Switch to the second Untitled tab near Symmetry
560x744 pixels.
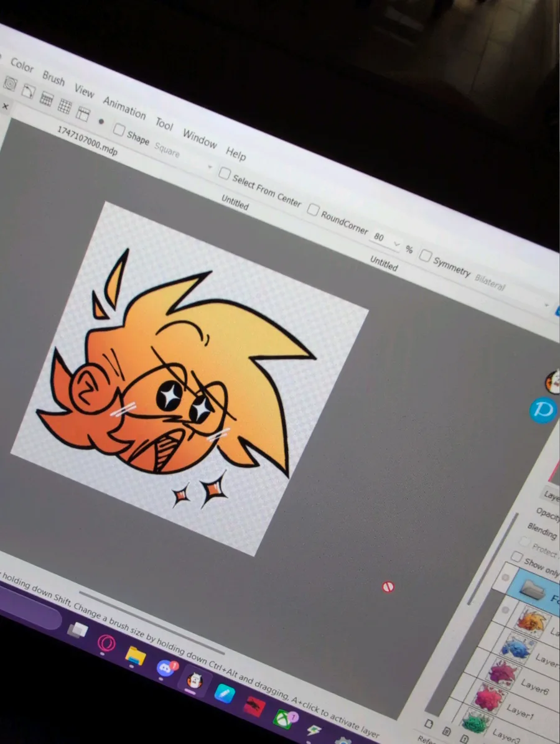383,263
